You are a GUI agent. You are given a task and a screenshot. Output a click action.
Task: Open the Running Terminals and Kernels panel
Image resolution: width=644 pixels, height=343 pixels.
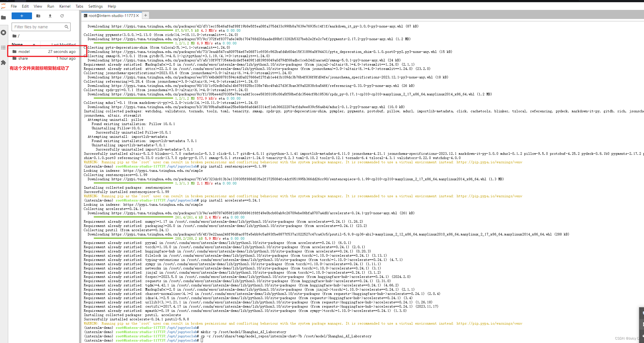pos(3,33)
